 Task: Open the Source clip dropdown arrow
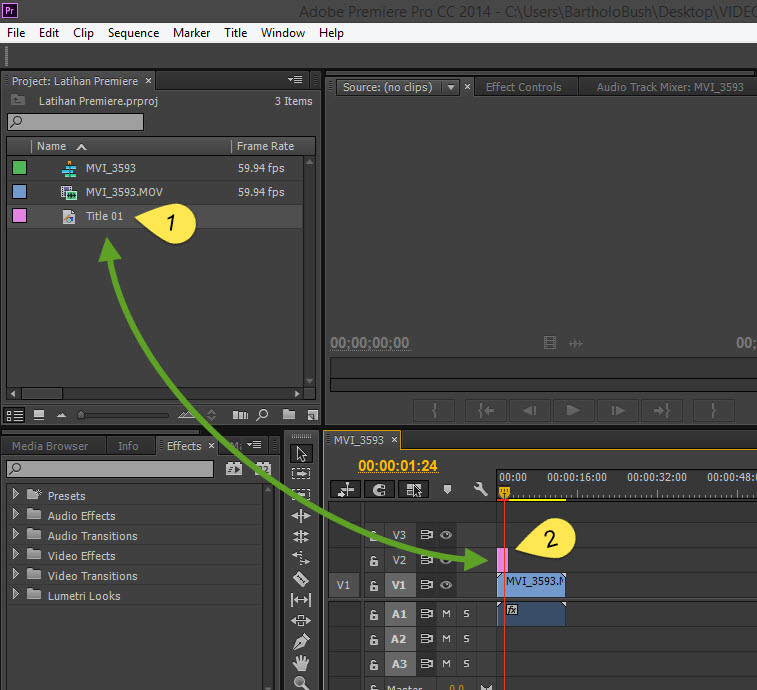450,87
